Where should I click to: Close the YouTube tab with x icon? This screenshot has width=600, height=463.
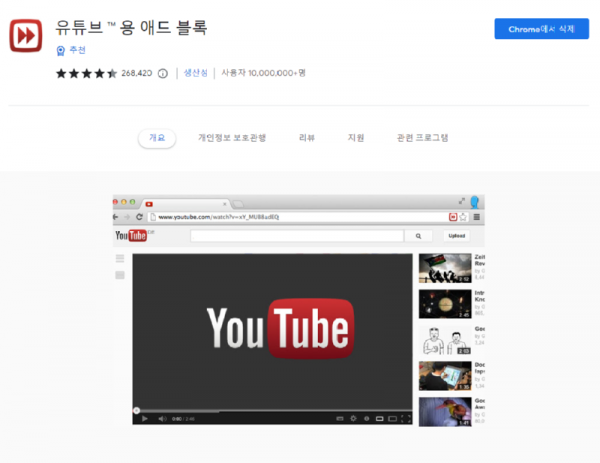(x=225, y=204)
